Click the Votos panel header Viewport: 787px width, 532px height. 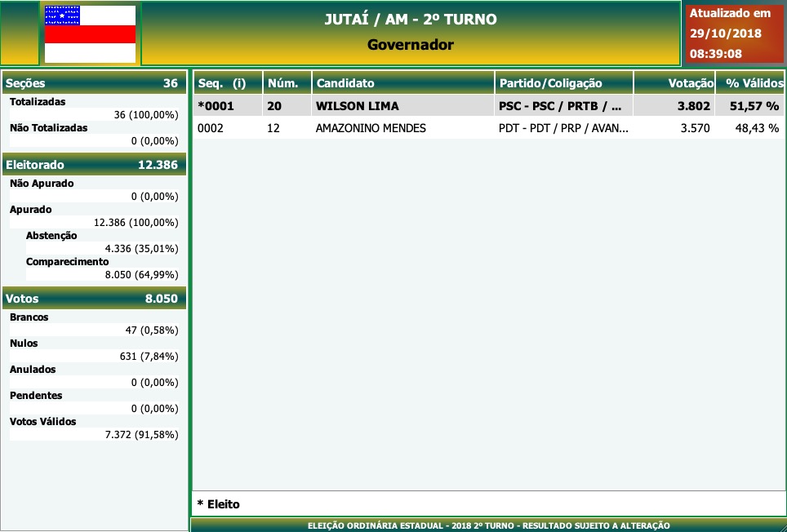point(94,299)
